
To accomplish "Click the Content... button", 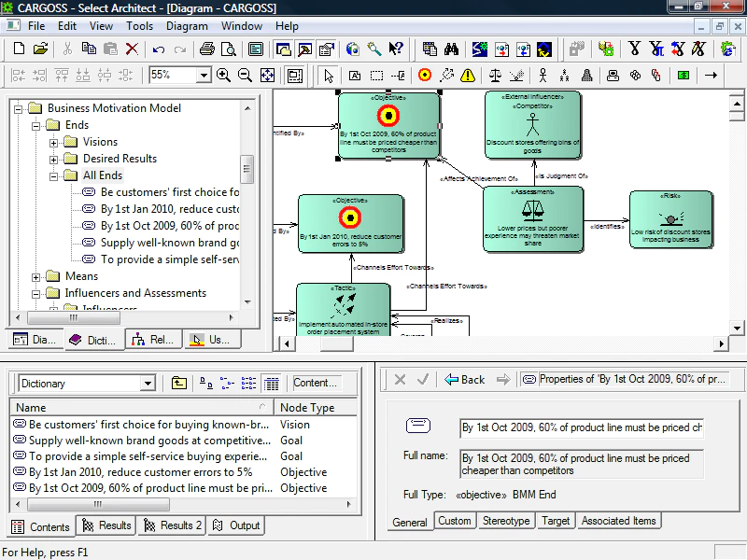I will coord(315,383).
